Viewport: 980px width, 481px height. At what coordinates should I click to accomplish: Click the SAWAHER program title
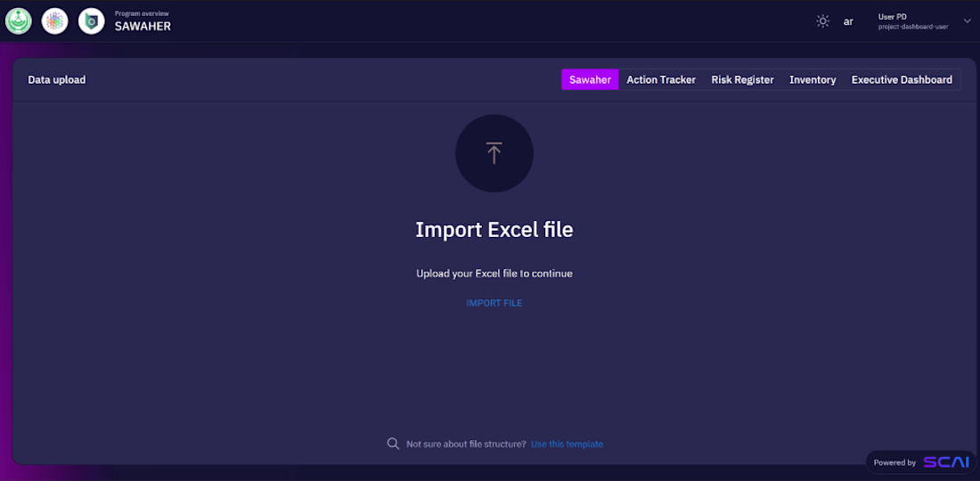143,26
